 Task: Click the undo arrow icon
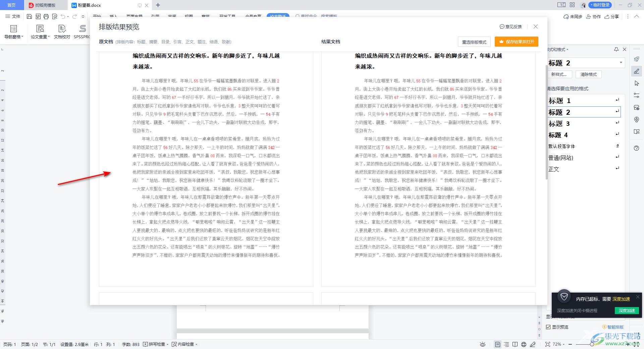click(63, 16)
